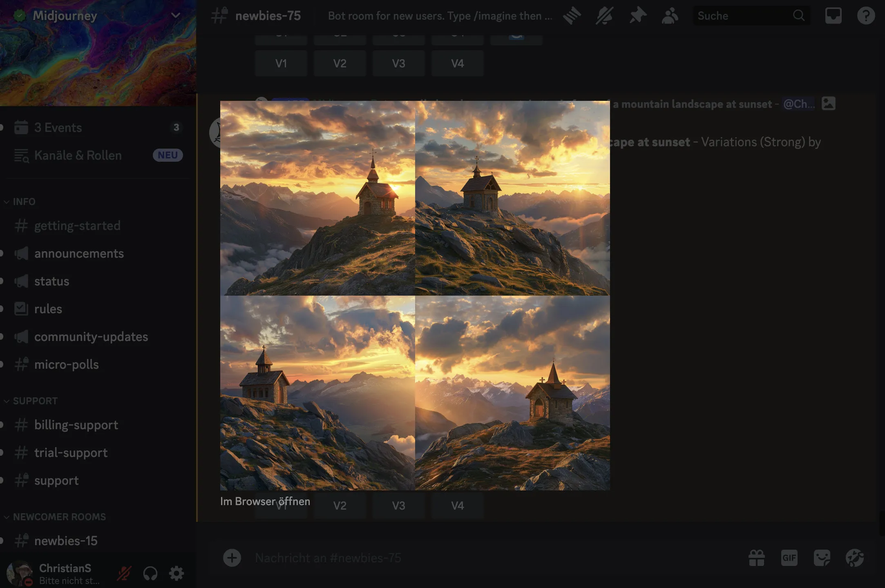The image size is (885, 588).
Task: Open the Threads icon in channel header
Action: [572, 16]
